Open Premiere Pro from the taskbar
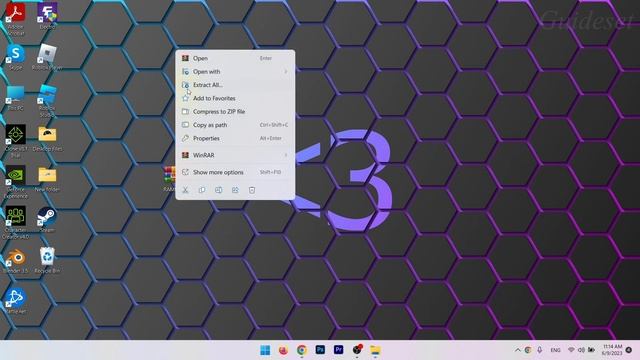Viewport: 640px width, 360px height. [x=338, y=350]
